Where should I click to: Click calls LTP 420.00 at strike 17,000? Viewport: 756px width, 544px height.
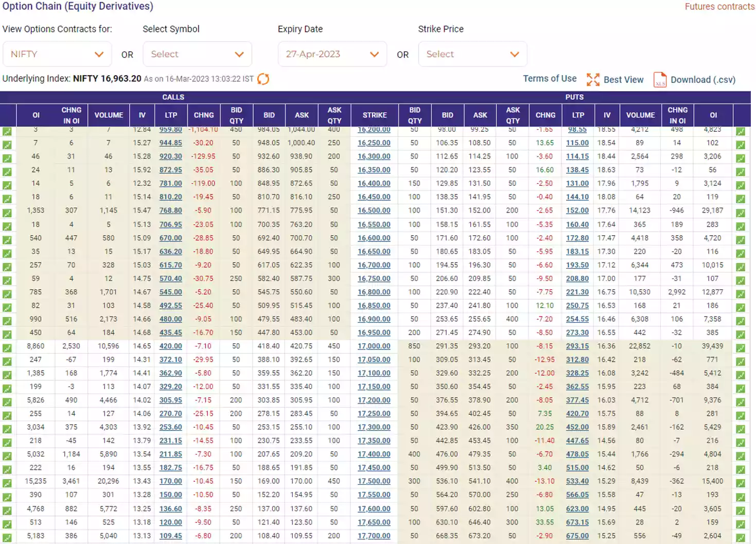tap(171, 346)
